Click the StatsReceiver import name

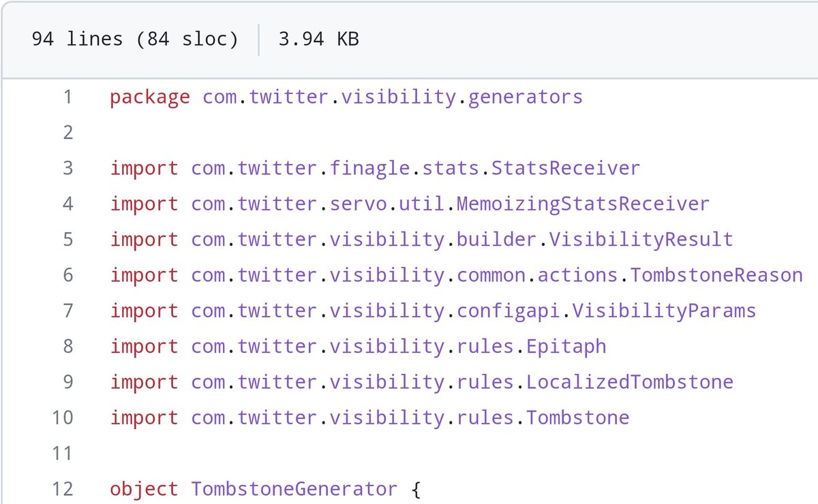coord(566,168)
